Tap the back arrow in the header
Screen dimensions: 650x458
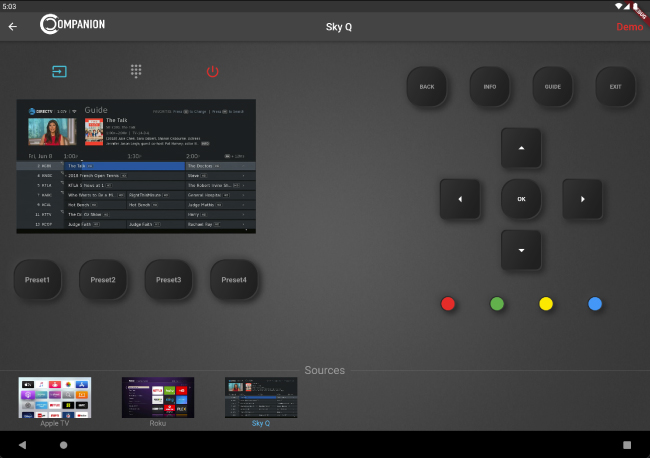pos(13,27)
